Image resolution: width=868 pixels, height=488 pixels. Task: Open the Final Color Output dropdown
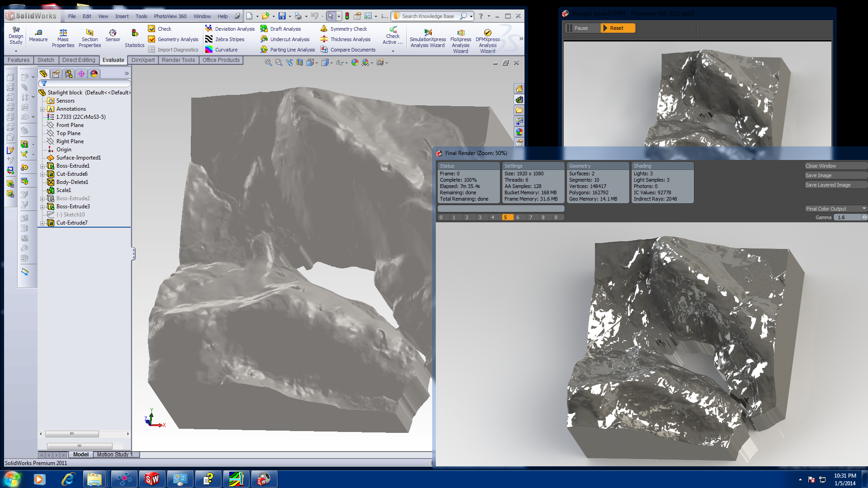click(835, 209)
